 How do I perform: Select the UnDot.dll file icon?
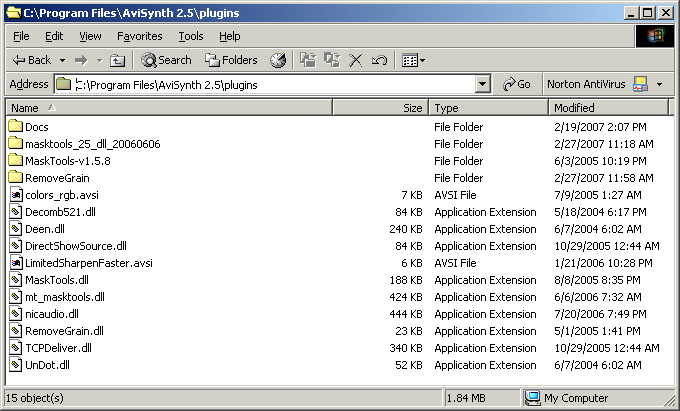point(16,365)
